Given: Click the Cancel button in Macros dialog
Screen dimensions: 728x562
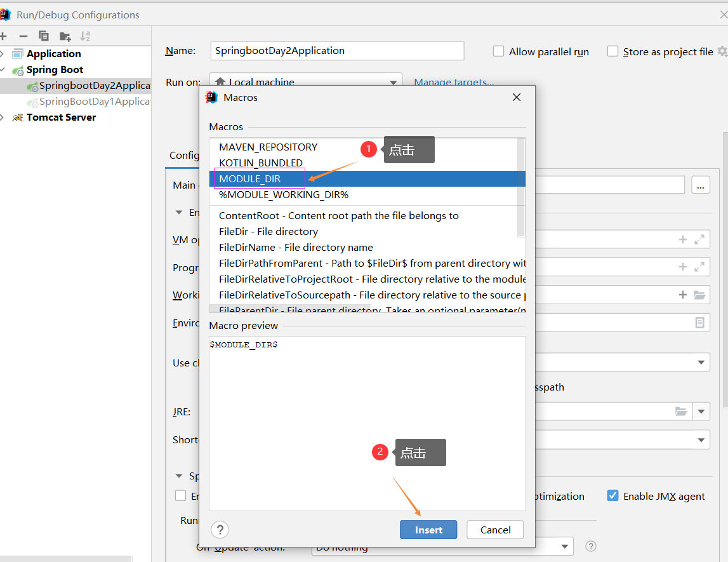Looking at the screenshot, I should tap(495, 530).
